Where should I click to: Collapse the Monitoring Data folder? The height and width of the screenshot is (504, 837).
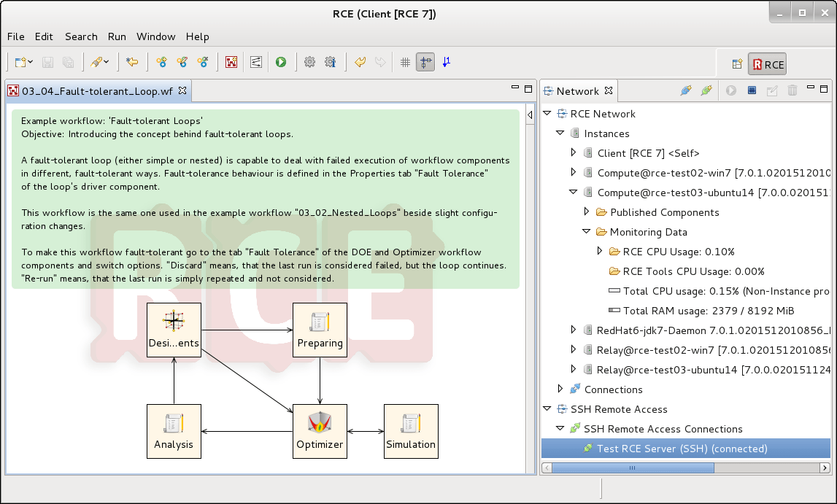tap(586, 231)
